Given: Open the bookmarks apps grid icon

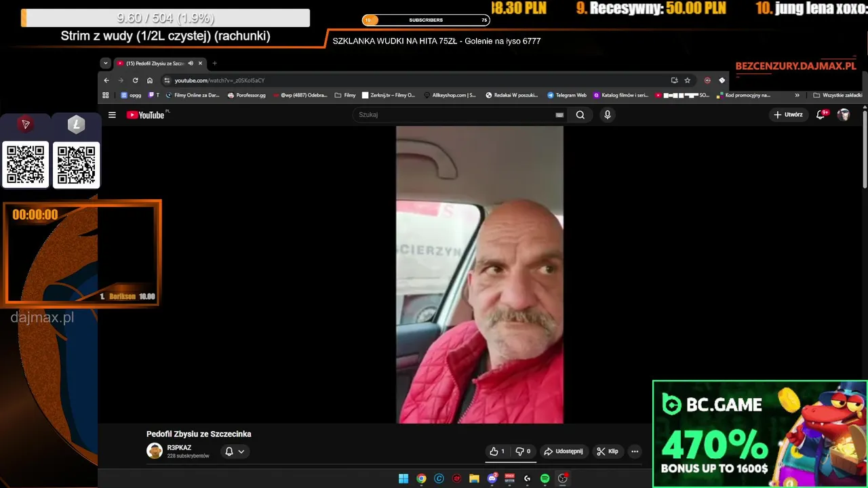Looking at the screenshot, I should (106, 96).
